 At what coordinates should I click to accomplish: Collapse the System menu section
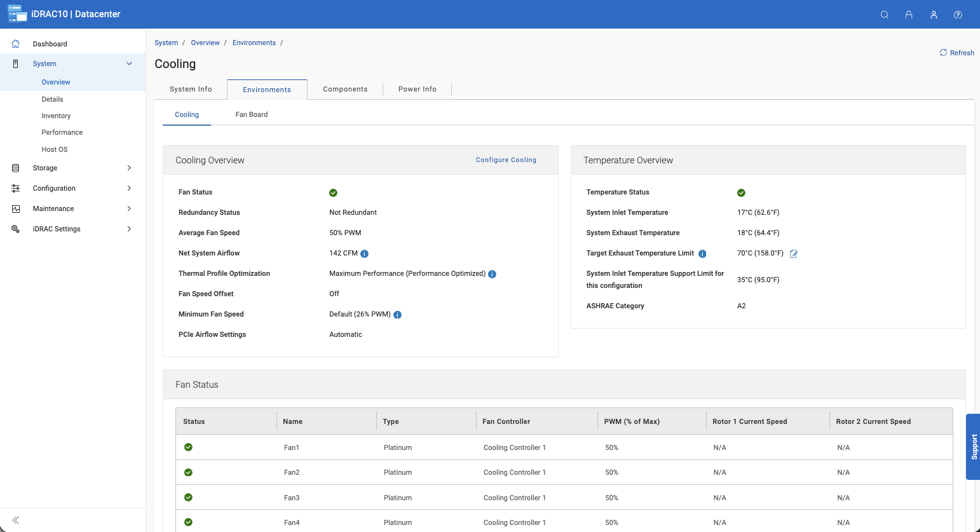129,64
